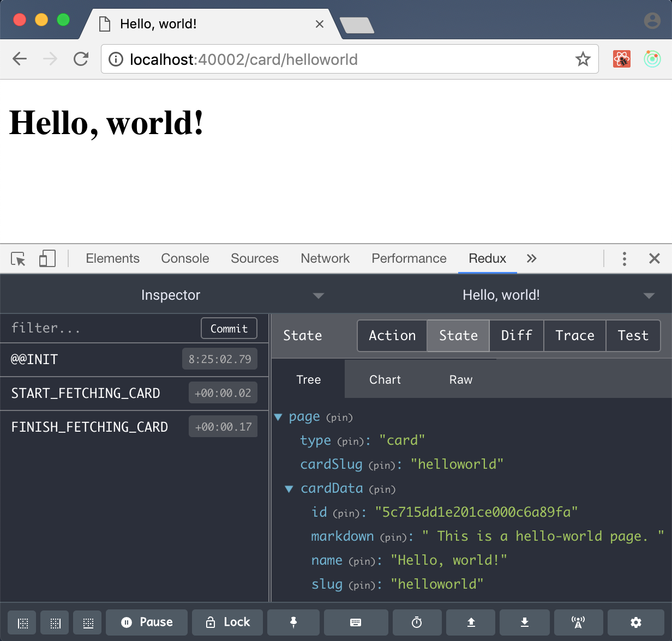672x641 pixels.
Task: Switch to the Console tab
Action: tap(185, 258)
